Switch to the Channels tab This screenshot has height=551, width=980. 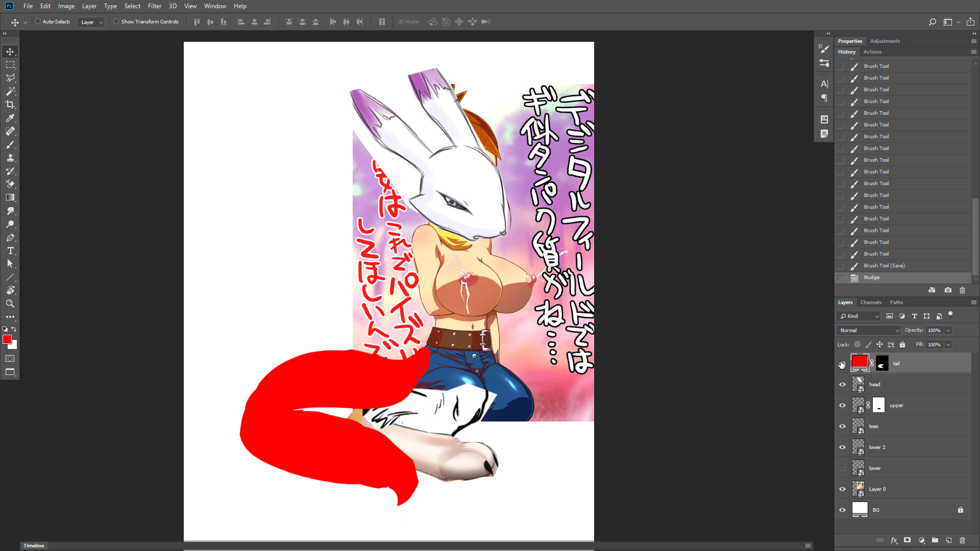tap(871, 303)
